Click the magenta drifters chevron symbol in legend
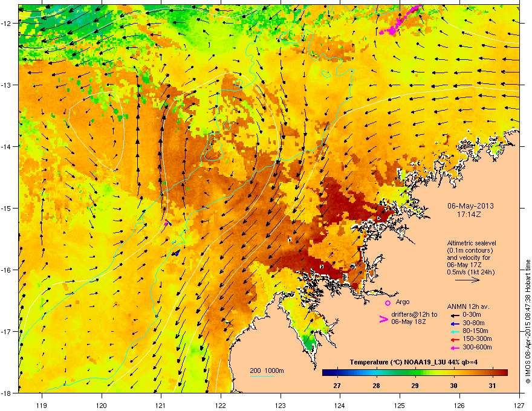 (383, 319)
